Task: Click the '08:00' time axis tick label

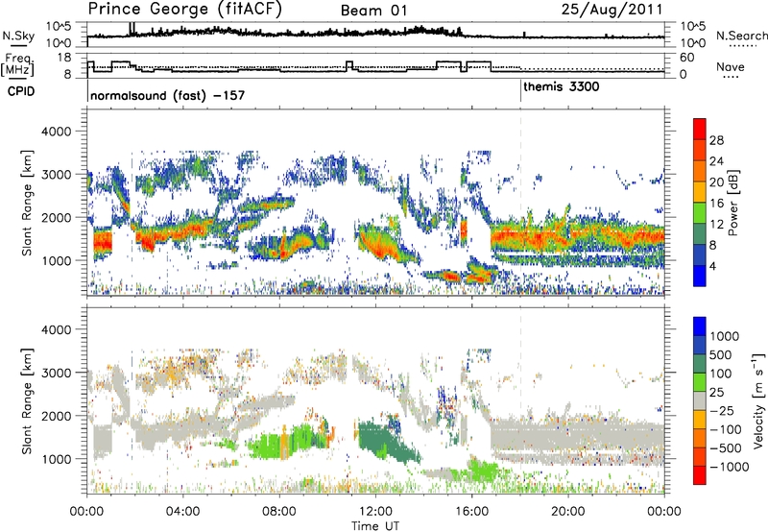Action: tap(279, 511)
